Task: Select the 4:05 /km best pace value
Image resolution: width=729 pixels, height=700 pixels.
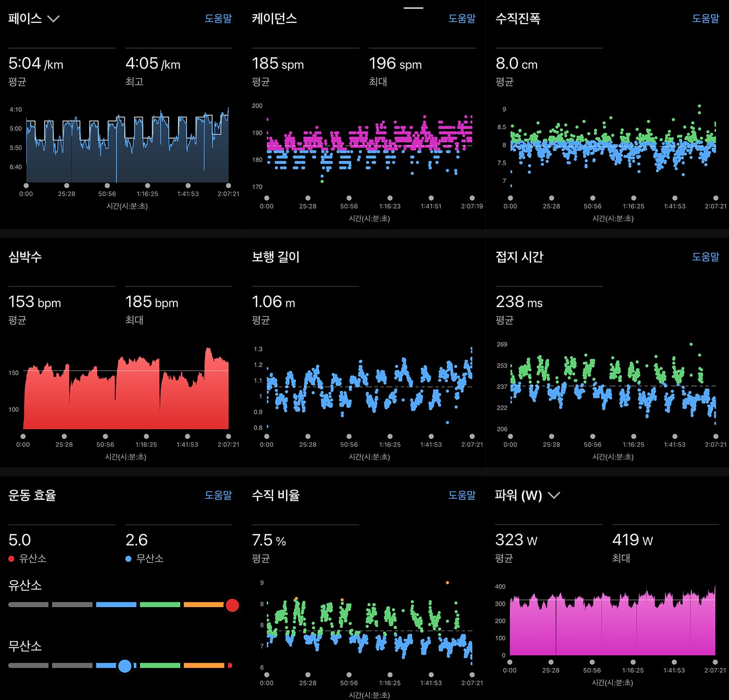Action: [153, 63]
